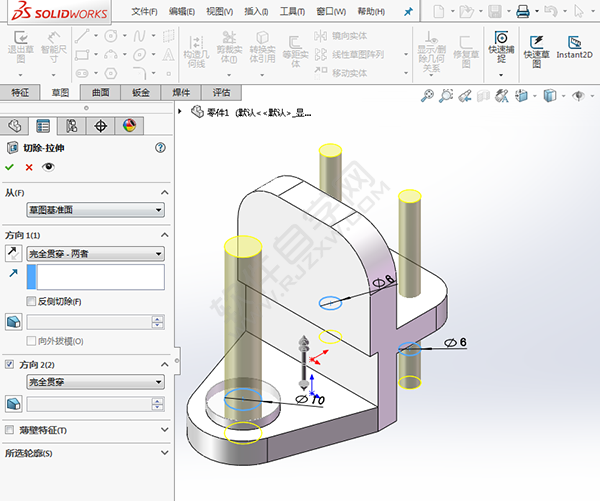Select the Polygon sketch tool

point(111,73)
